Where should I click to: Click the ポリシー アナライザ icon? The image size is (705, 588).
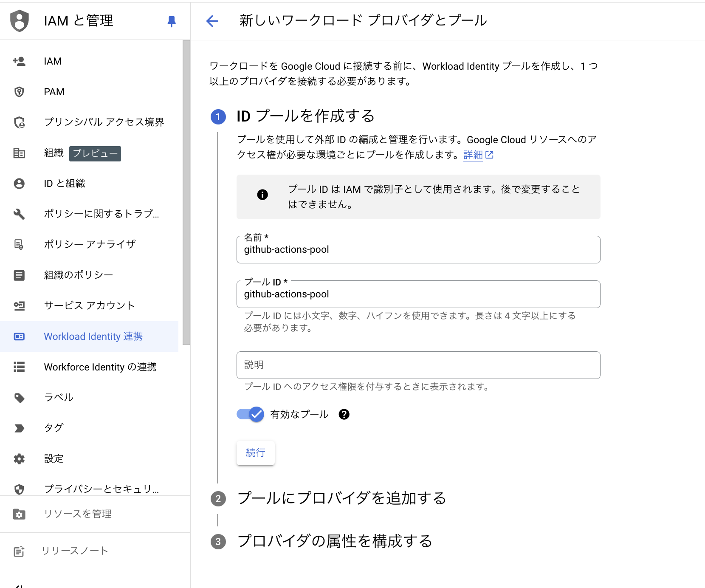19,244
